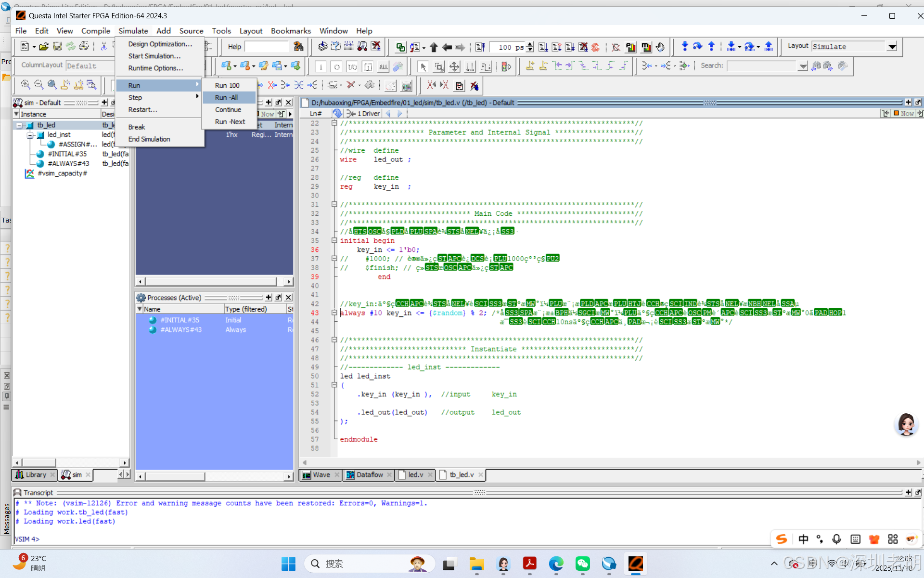Click the Zoom Out magnifier icon

click(x=39, y=85)
